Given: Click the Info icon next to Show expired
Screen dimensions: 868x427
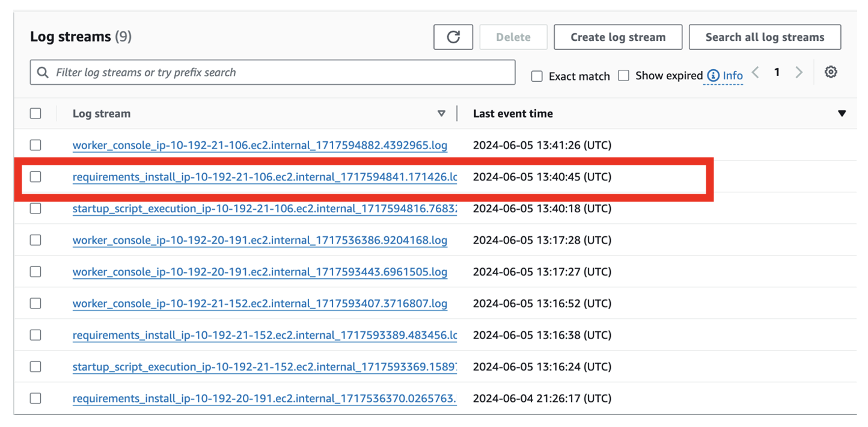Looking at the screenshot, I should tap(713, 75).
